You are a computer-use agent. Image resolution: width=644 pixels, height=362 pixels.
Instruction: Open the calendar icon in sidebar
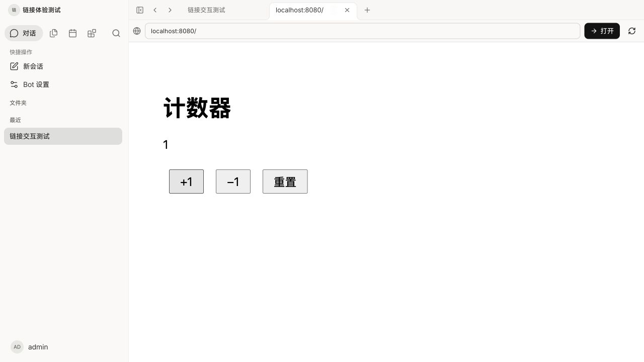(x=73, y=33)
